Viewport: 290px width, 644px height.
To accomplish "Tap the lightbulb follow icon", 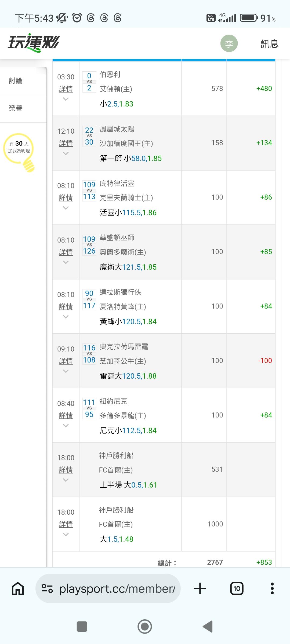I will (x=19, y=152).
